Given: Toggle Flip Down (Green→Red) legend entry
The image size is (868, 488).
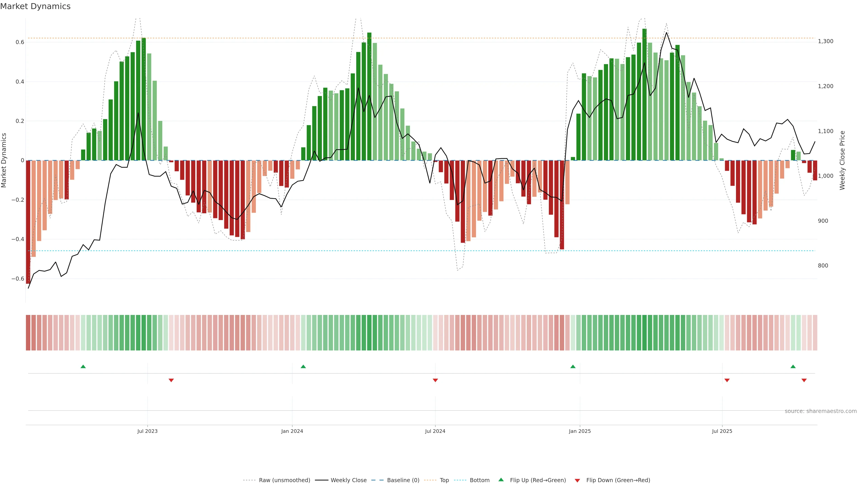Looking at the screenshot, I should tap(618, 480).
